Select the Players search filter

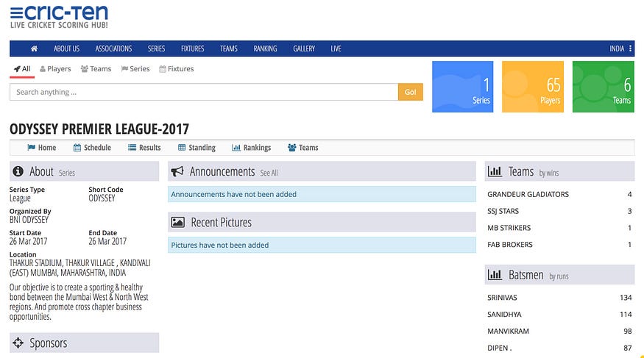tap(55, 69)
